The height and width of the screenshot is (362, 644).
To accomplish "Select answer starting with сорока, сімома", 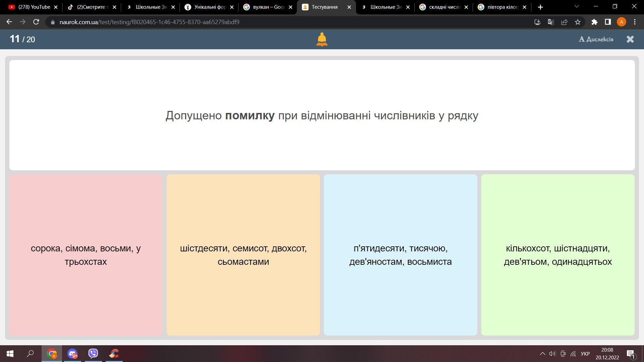I will click(x=86, y=255).
